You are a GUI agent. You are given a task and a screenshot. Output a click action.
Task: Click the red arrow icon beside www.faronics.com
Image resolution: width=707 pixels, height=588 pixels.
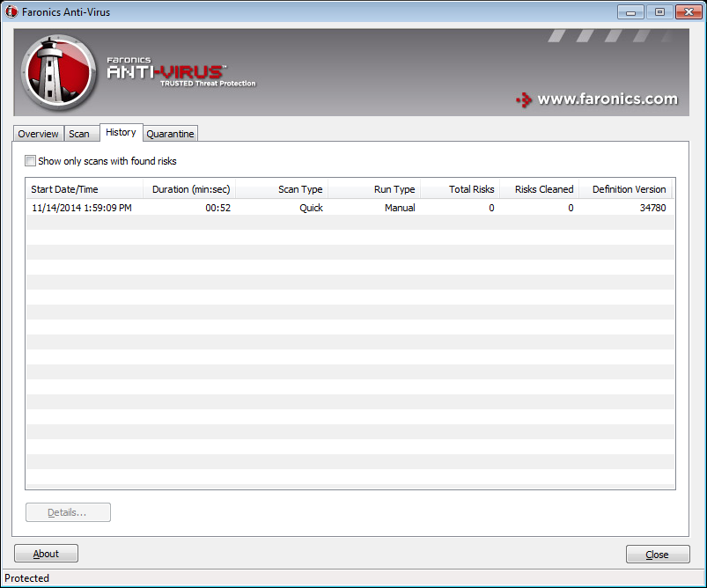(x=524, y=99)
